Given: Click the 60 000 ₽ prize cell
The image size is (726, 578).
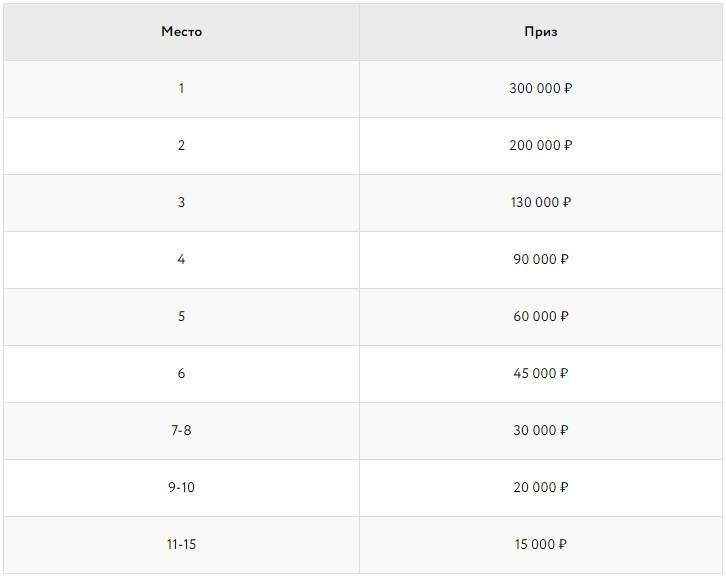Looking at the screenshot, I should [x=541, y=317].
